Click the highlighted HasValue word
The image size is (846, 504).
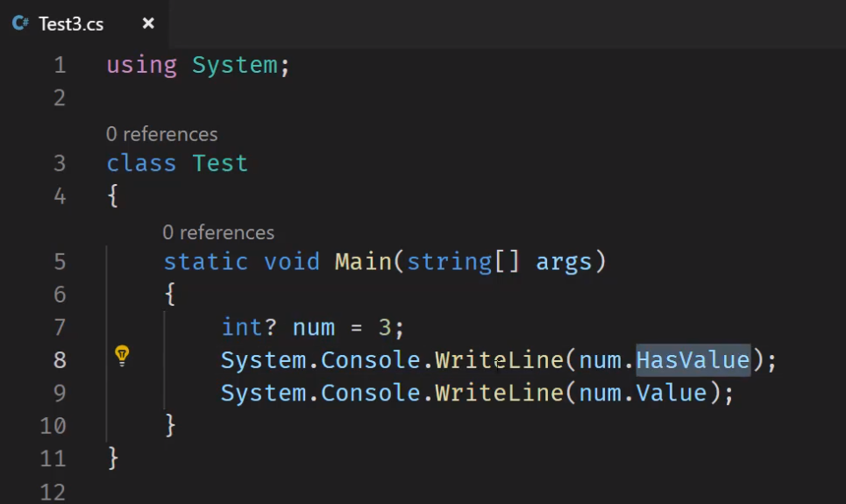click(693, 360)
